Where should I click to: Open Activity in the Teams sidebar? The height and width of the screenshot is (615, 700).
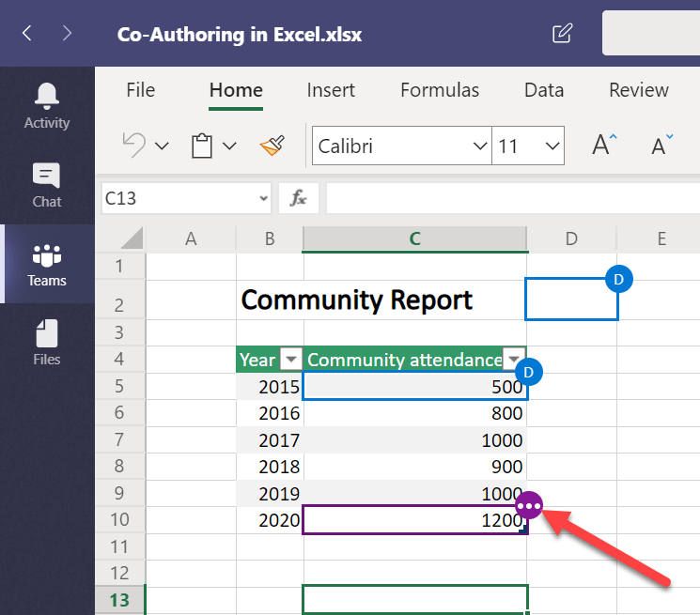point(47,105)
